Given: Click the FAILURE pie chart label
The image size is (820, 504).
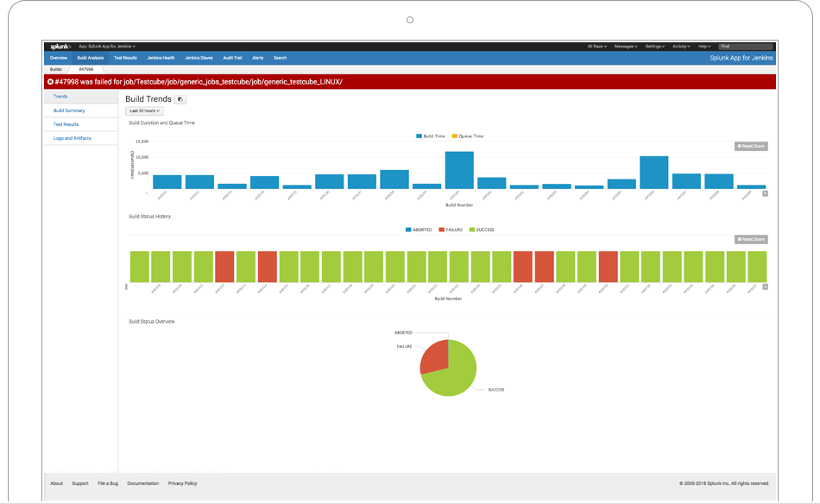Looking at the screenshot, I should (404, 347).
